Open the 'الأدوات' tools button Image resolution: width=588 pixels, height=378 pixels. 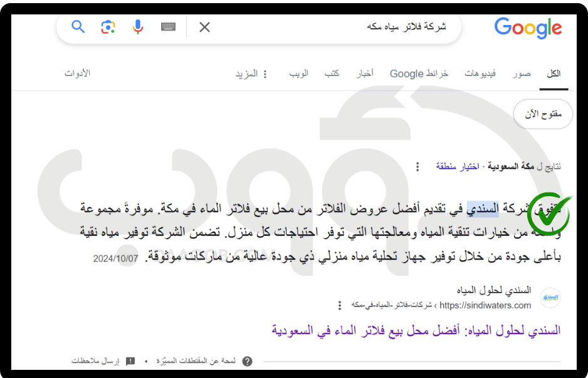coord(78,73)
